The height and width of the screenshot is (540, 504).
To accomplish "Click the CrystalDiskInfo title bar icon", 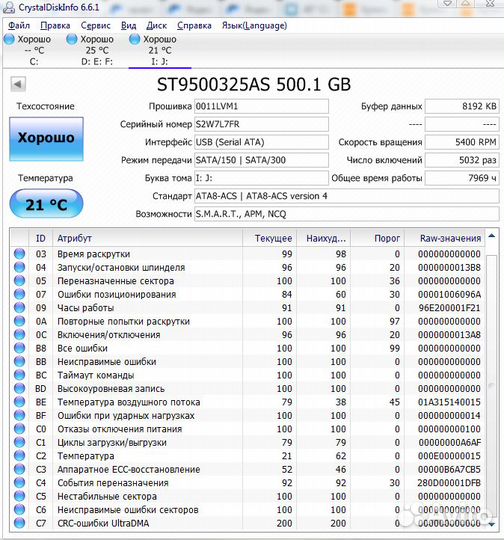I will point(9,7).
